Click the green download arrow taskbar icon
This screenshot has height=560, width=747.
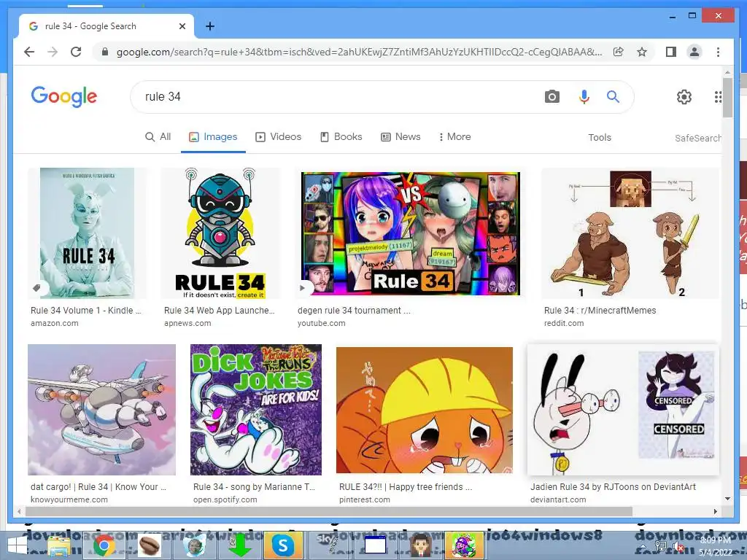(239, 545)
